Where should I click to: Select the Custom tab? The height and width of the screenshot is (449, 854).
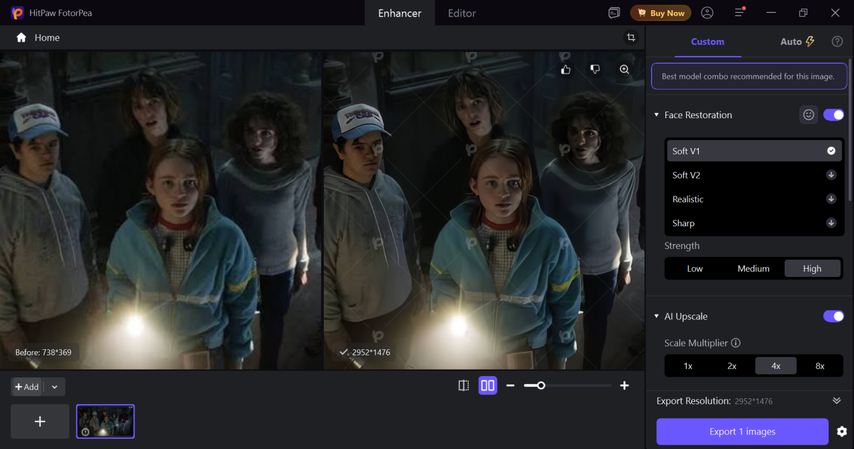(x=707, y=41)
